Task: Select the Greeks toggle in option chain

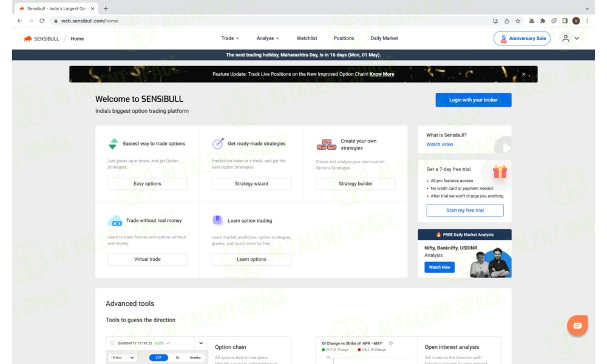Action: 195,358
